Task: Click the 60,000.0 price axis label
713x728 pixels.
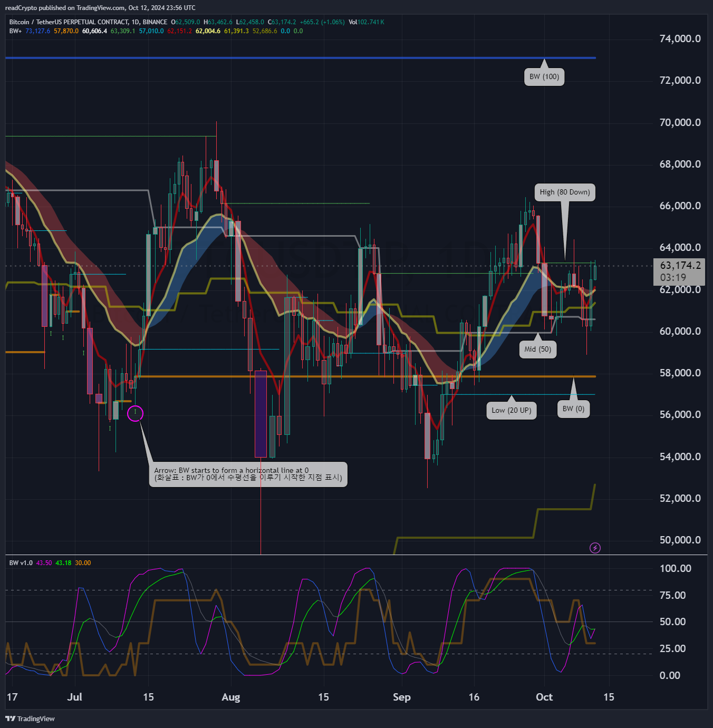Action: [680, 331]
